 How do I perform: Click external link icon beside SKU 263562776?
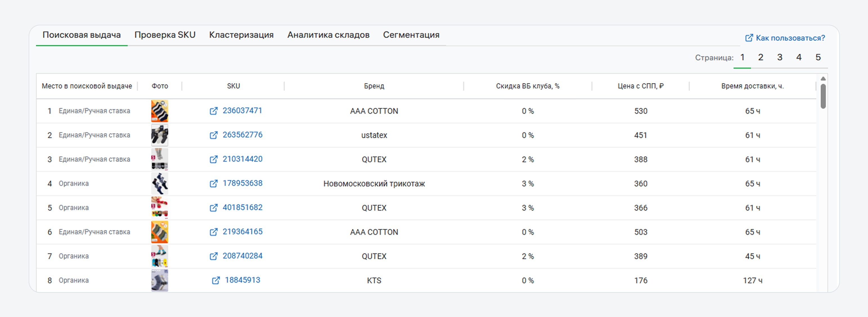pos(213,135)
